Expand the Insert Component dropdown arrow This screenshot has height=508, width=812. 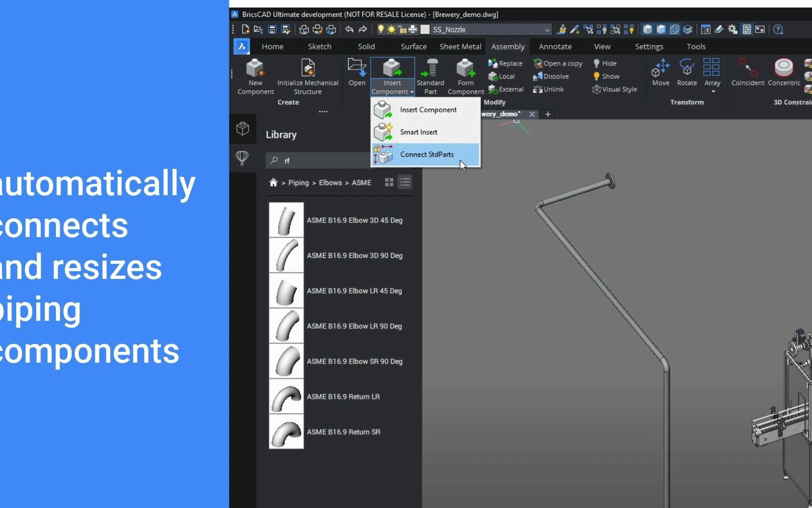[411, 92]
